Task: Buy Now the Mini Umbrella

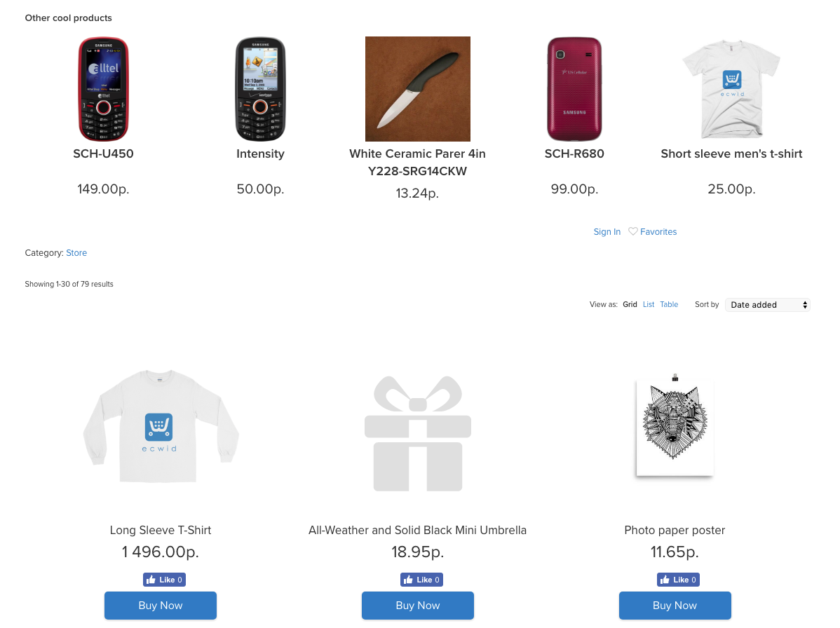Action: (x=418, y=606)
